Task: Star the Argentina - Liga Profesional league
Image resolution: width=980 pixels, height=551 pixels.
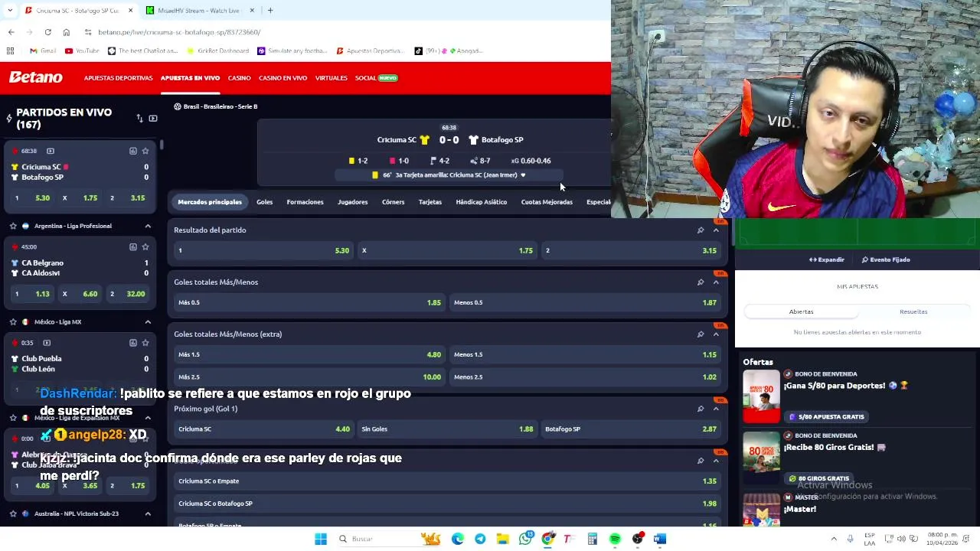Action: 13,226
